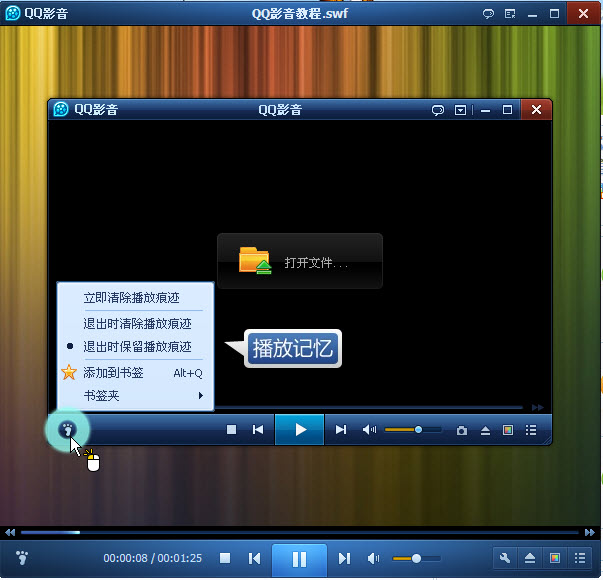Viewport: 603px width, 580px height.
Task: Open the outer title bar main menu icon
Action: [x=510, y=14]
